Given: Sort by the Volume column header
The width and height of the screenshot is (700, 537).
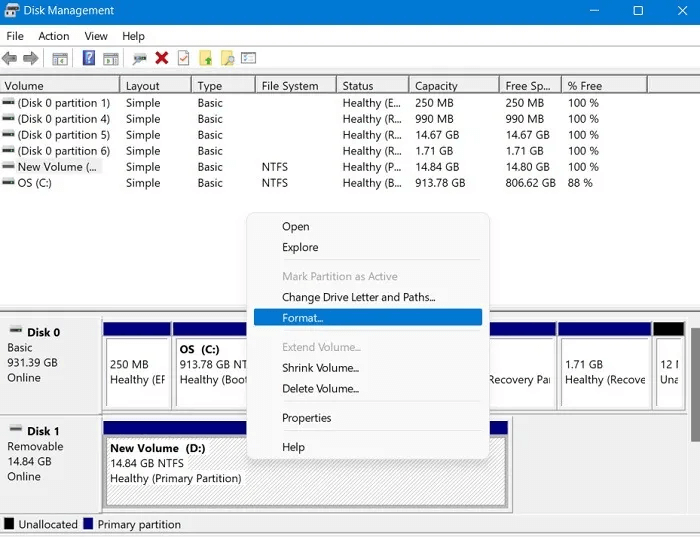Looking at the screenshot, I should 60,86.
